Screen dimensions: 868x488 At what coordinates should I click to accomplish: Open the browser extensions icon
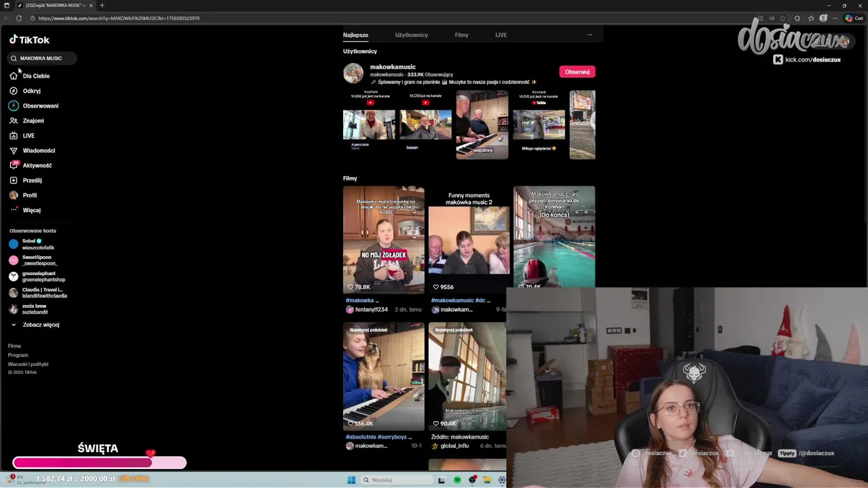[x=797, y=18]
